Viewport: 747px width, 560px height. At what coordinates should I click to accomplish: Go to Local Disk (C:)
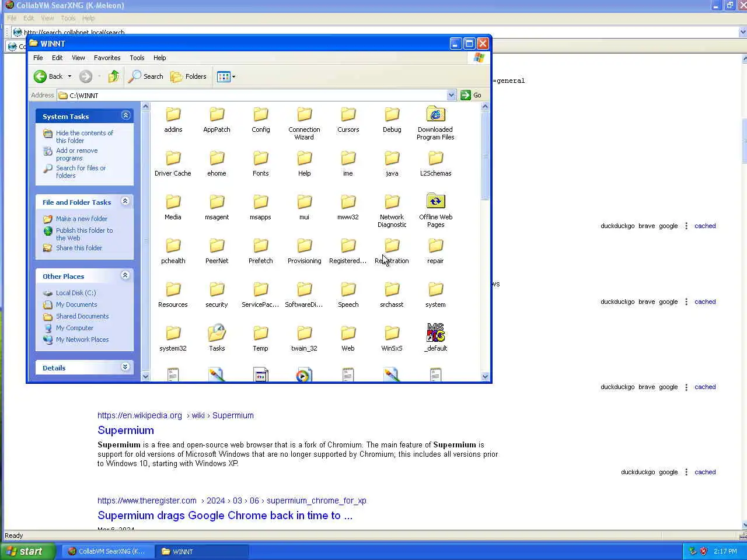(x=76, y=293)
